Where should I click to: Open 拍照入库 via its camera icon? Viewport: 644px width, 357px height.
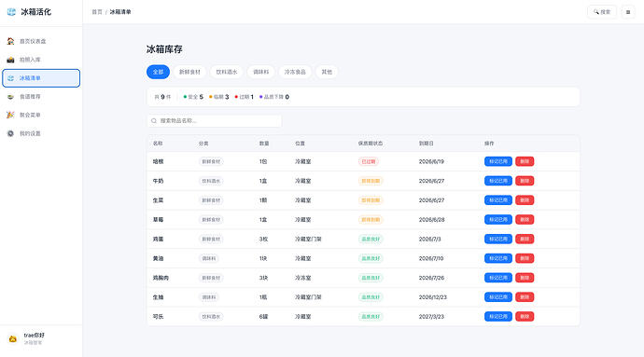tap(10, 60)
